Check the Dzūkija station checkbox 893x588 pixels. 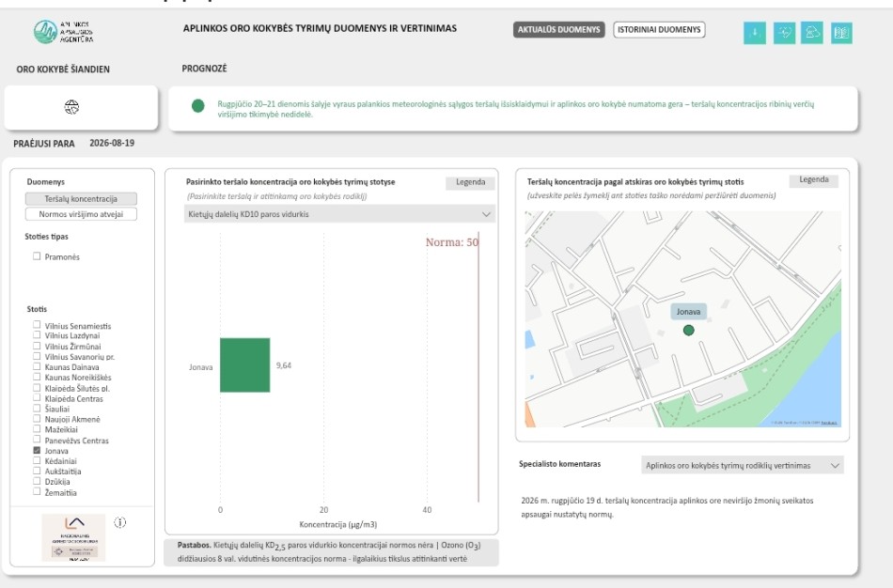37,480
